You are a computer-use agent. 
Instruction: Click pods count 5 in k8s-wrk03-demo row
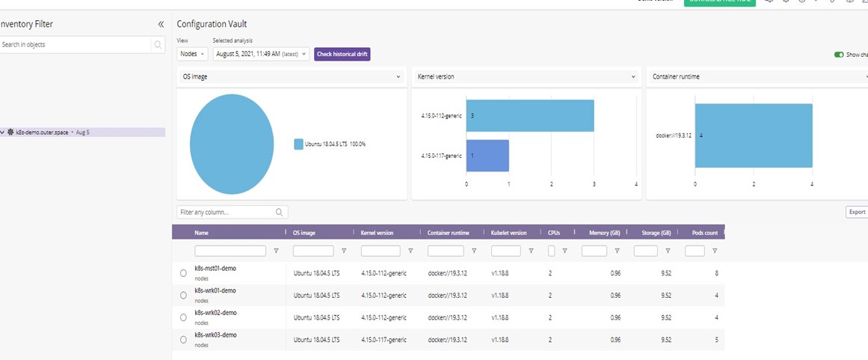pos(716,340)
